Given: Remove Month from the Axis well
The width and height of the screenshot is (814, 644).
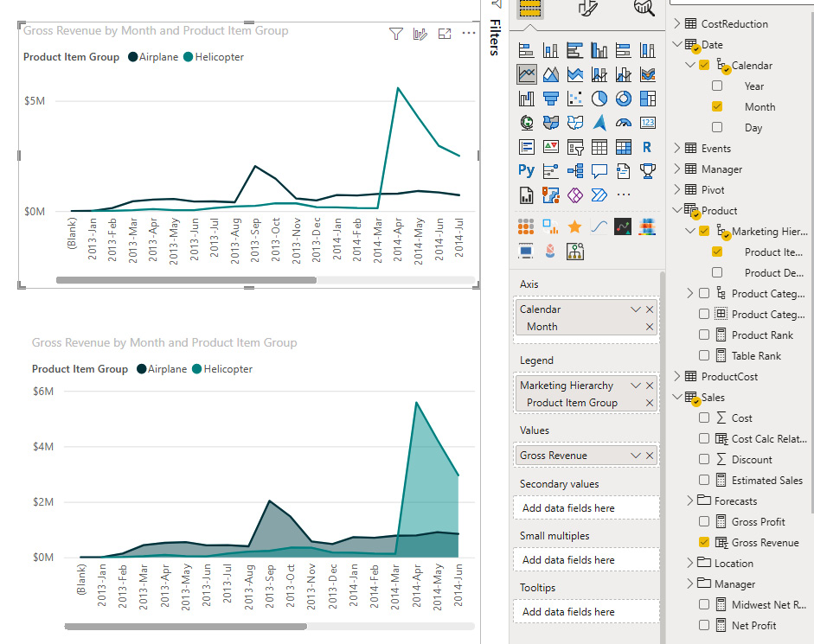Looking at the screenshot, I should tap(650, 327).
